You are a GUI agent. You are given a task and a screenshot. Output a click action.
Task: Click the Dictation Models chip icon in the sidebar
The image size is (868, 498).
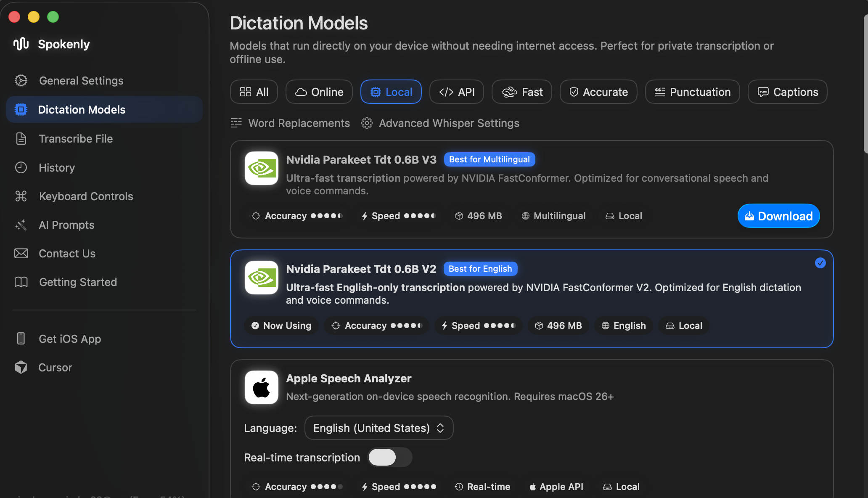[21, 110]
